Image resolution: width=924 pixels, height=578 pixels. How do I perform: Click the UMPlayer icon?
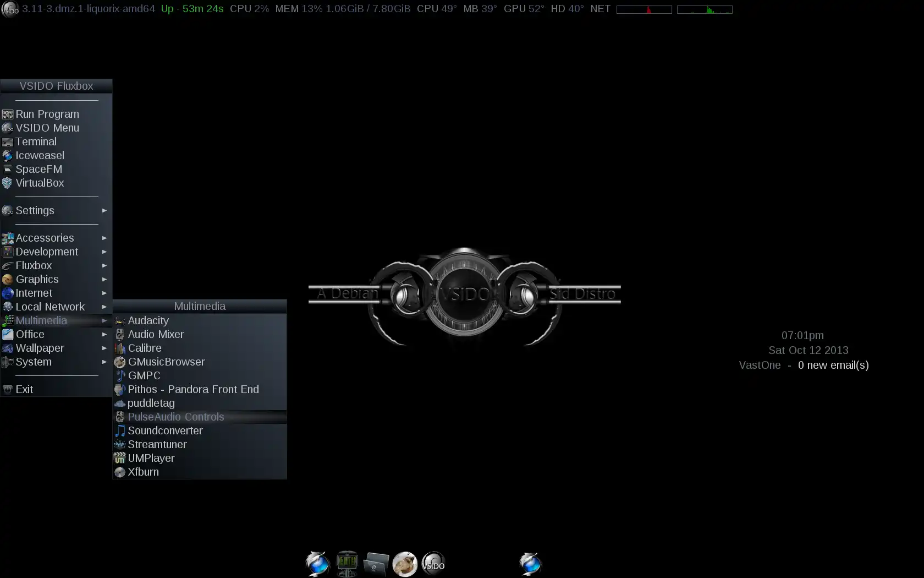pos(120,459)
